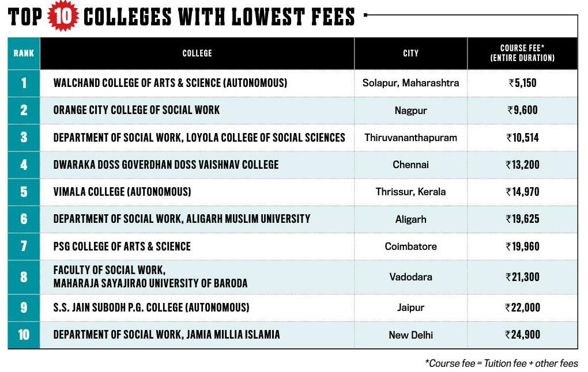
Task: Select the ₹5,150 course fee value
Action: click(522, 83)
